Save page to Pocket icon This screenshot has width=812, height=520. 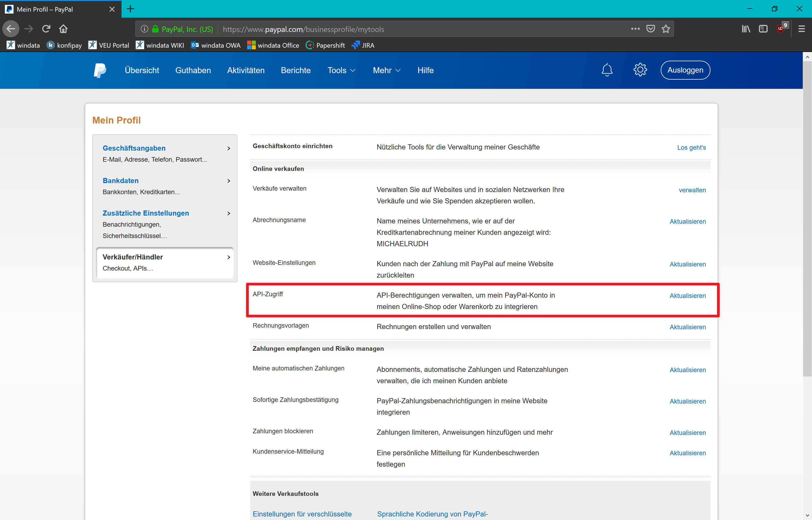650,29
